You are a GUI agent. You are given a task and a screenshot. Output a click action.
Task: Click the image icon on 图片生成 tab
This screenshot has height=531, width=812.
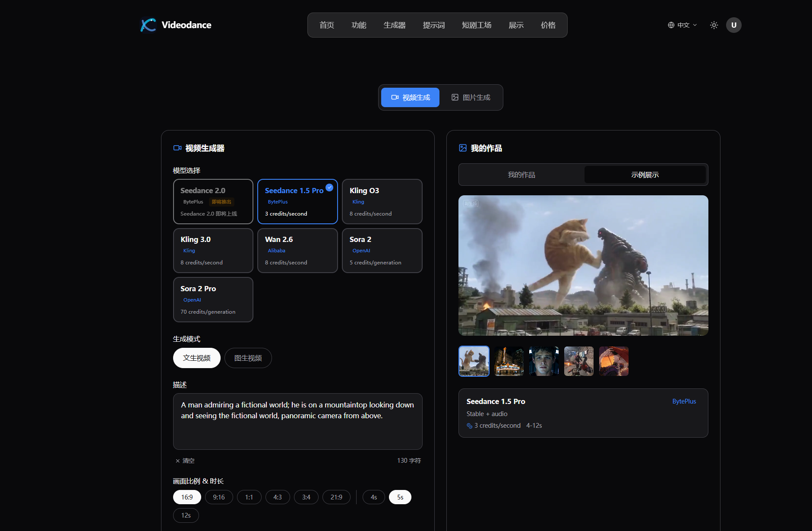tap(455, 97)
